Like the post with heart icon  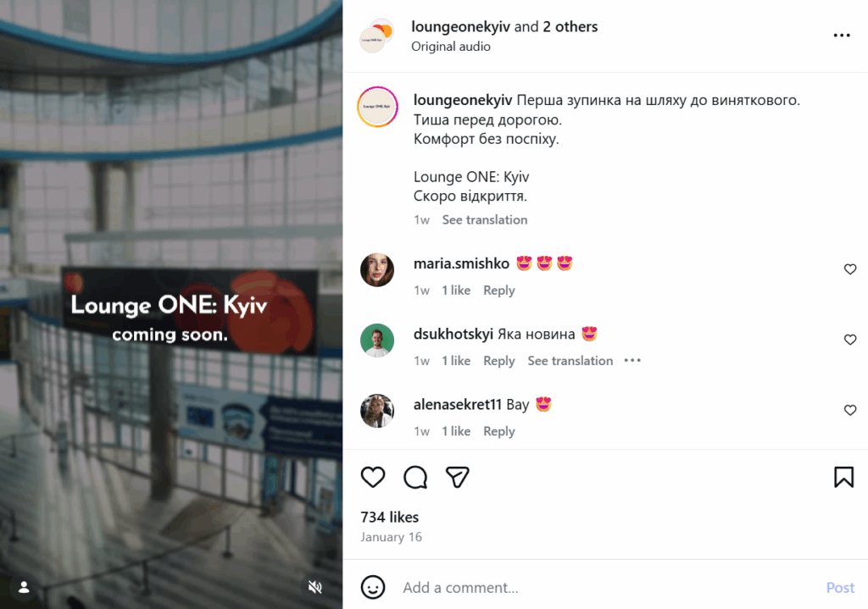pyautogui.click(x=373, y=478)
